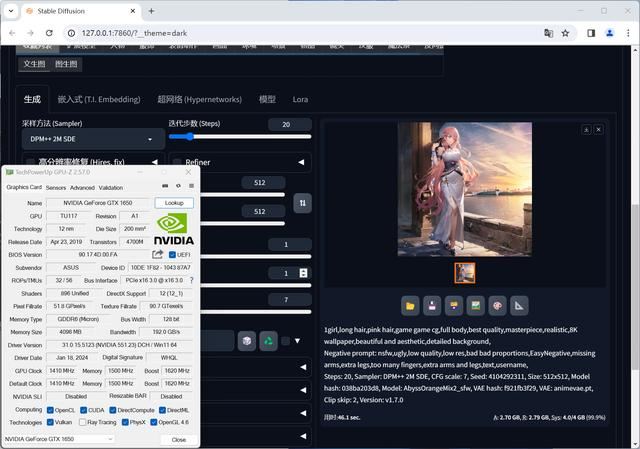Viewport: 640px width, 449px height.
Task: Expand the Refiner section arrow
Action: coord(301,162)
